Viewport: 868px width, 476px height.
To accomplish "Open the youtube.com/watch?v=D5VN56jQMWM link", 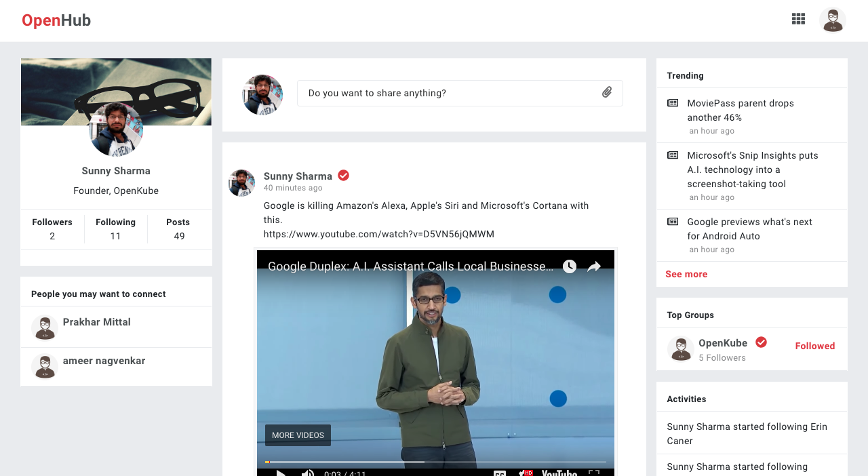I will pyautogui.click(x=379, y=234).
